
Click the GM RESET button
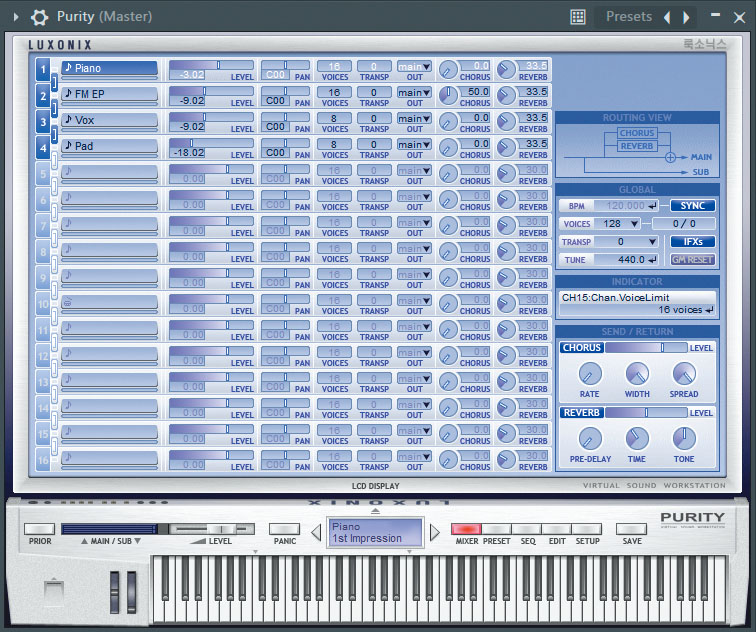pos(693,260)
